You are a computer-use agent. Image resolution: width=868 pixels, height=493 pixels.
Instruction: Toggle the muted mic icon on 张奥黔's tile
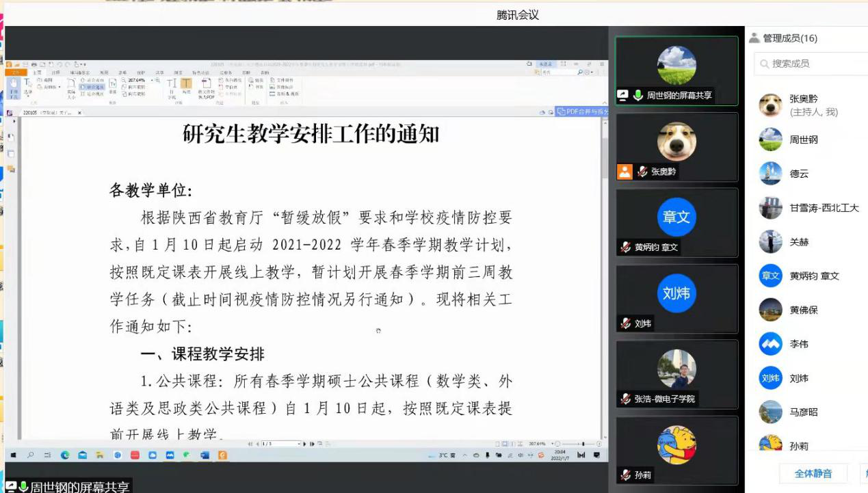[642, 172]
